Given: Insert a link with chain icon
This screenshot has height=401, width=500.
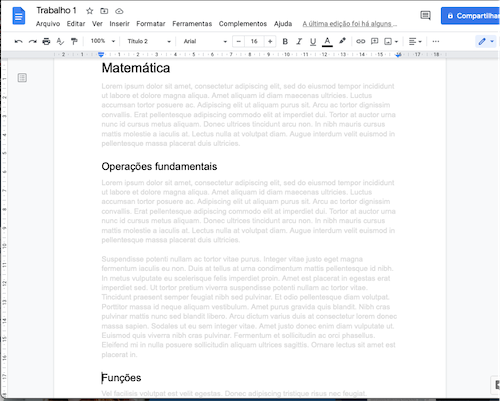Looking at the screenshot, I should (361, 41).
